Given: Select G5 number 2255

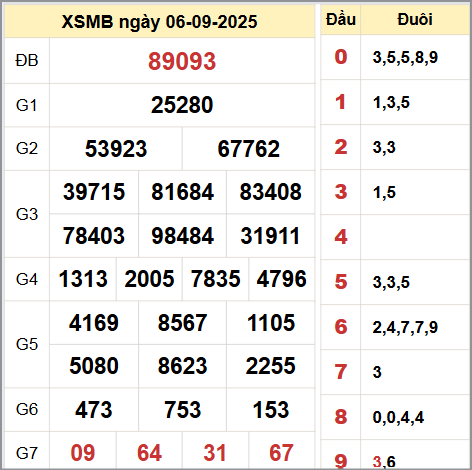Looking at the screenshot, I should [270, 366].
